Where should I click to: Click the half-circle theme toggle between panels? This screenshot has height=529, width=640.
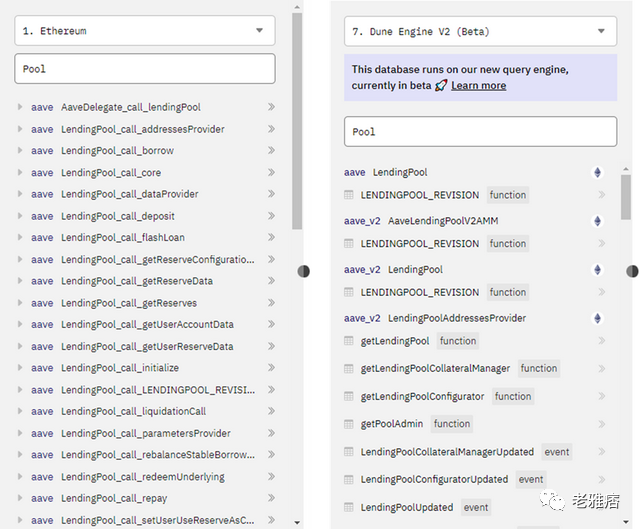click(x=303, y=271)
